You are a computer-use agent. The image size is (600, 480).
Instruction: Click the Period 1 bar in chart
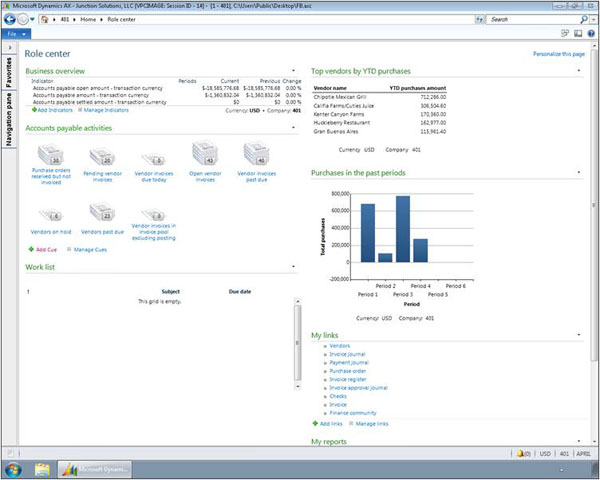[x=368, y=233]
